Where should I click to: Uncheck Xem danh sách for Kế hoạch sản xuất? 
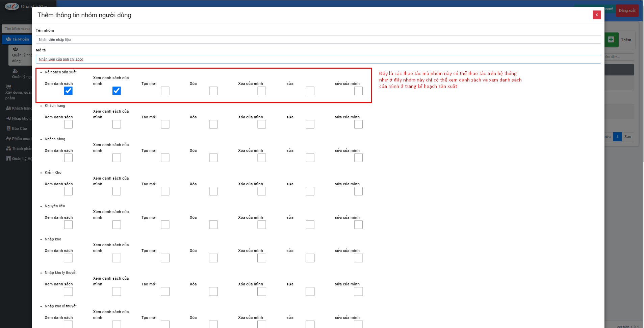(68, 91)
